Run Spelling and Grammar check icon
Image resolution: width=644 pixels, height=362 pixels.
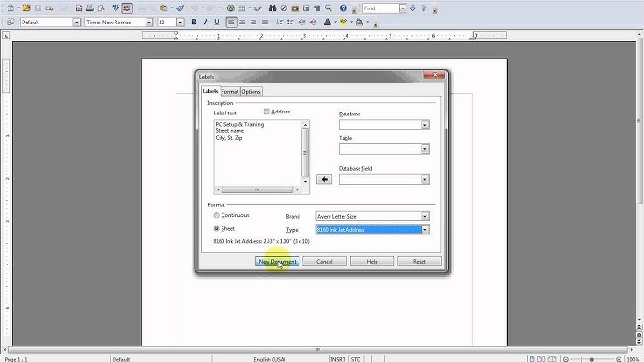(115, 8)
